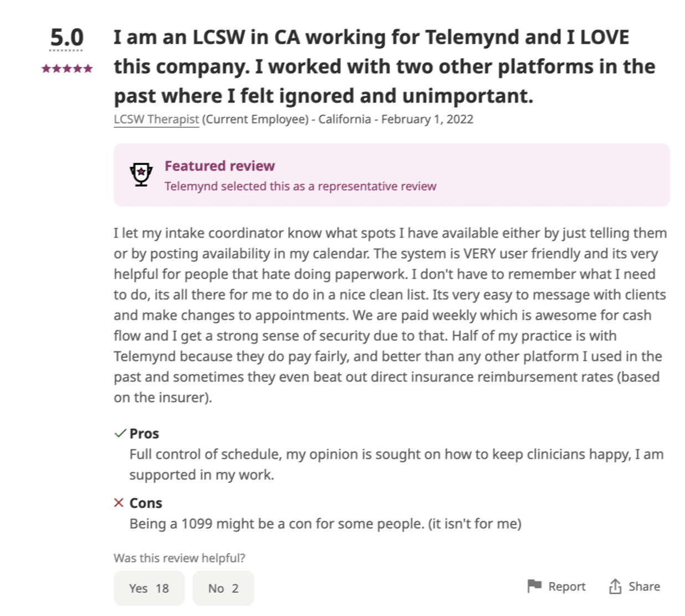Click "Was this review helpful?" prompt text

pos(179,558)
